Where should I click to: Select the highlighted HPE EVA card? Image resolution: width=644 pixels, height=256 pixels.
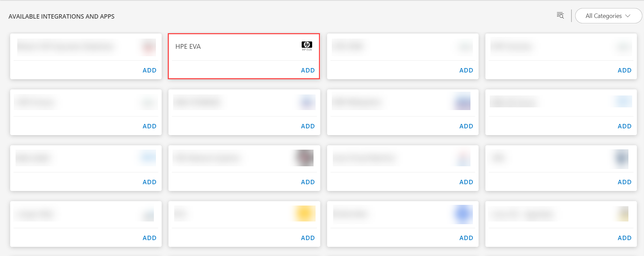(x=244, y=56)
